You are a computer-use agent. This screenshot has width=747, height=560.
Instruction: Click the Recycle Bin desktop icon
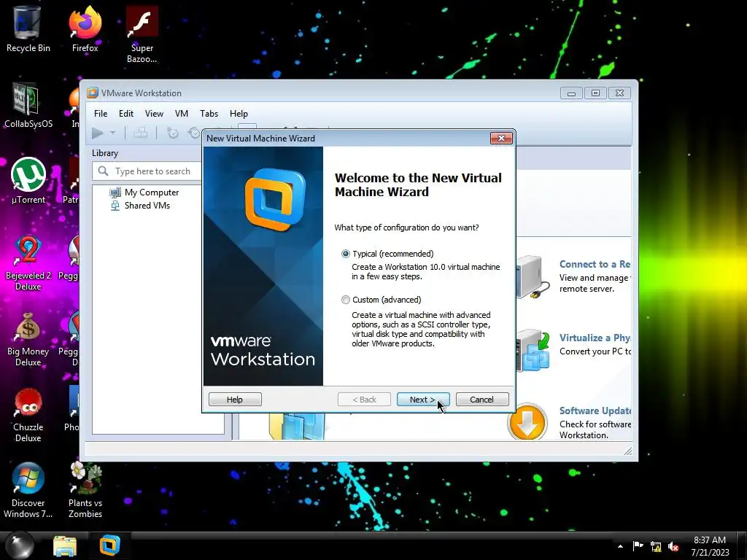tap(28, 29)
